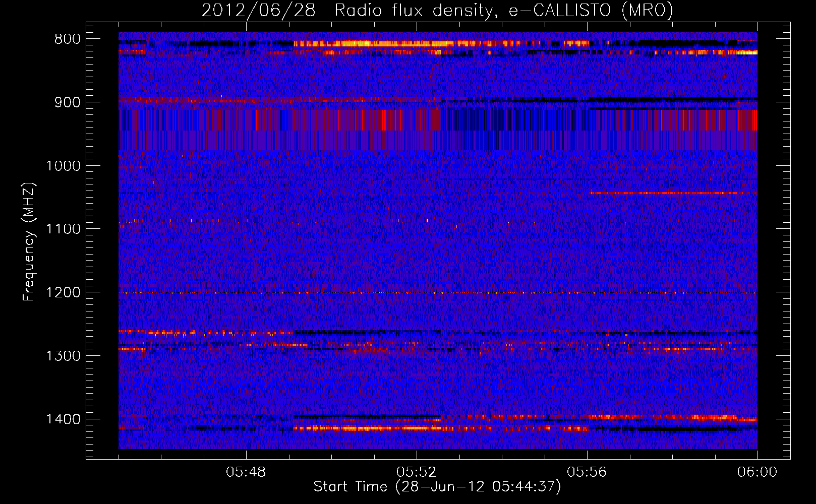
Task: Click the 'Start Time (28-Jun-12 05:44:37)' label
Action: (x=437, y=487)
